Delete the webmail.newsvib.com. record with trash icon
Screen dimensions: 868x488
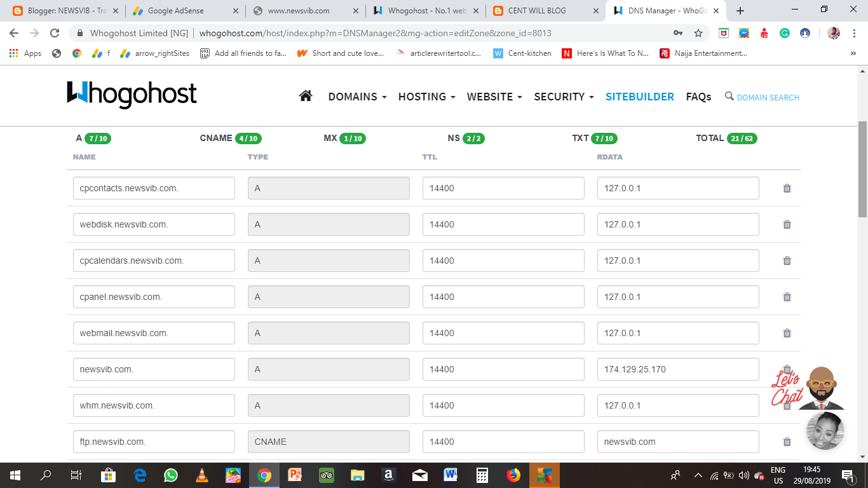pos(787,333)
